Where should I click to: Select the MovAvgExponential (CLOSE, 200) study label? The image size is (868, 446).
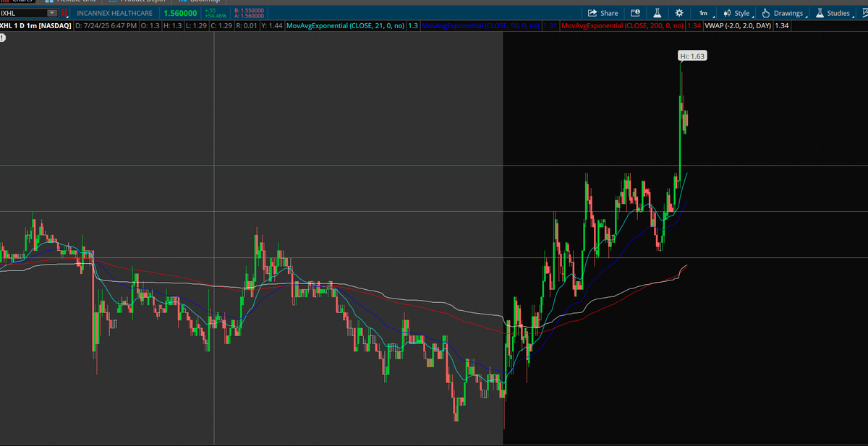(x=621, y=26)
